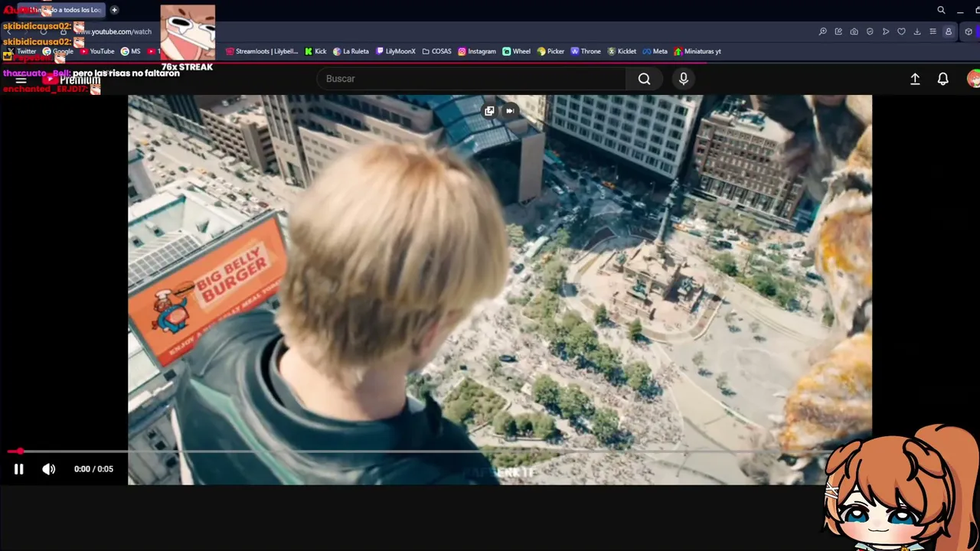
Task: Take a snapshot with camera icon
Action: click(x=854, y=31)
